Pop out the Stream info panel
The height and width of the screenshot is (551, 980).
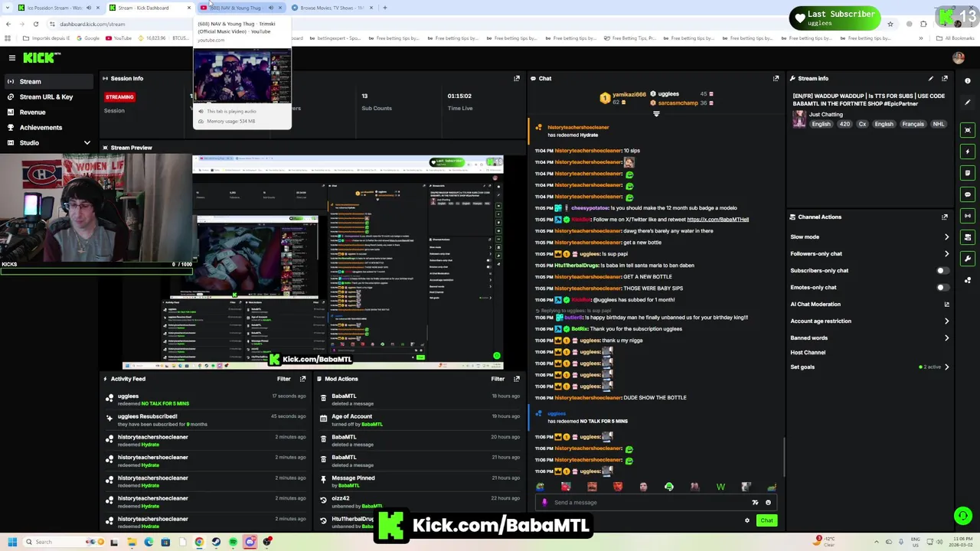tap(945, 78)
